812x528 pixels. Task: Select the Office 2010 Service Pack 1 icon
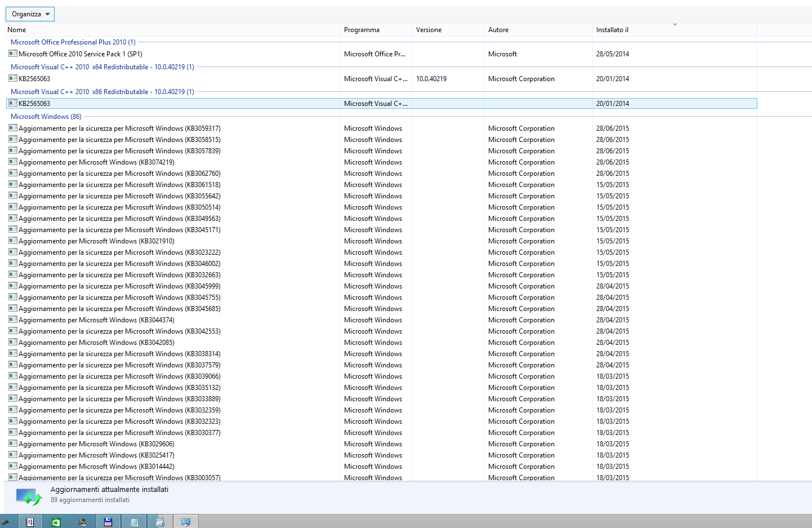coord(13,54)
